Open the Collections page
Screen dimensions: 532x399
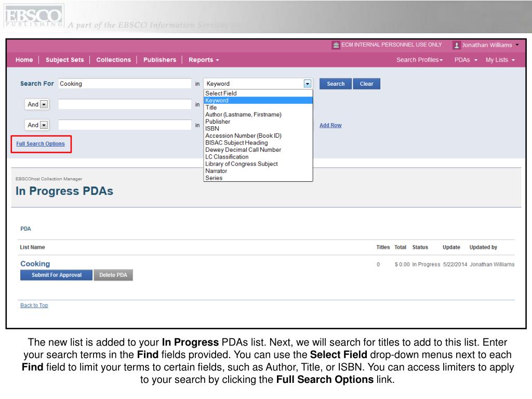pos(113,60)
